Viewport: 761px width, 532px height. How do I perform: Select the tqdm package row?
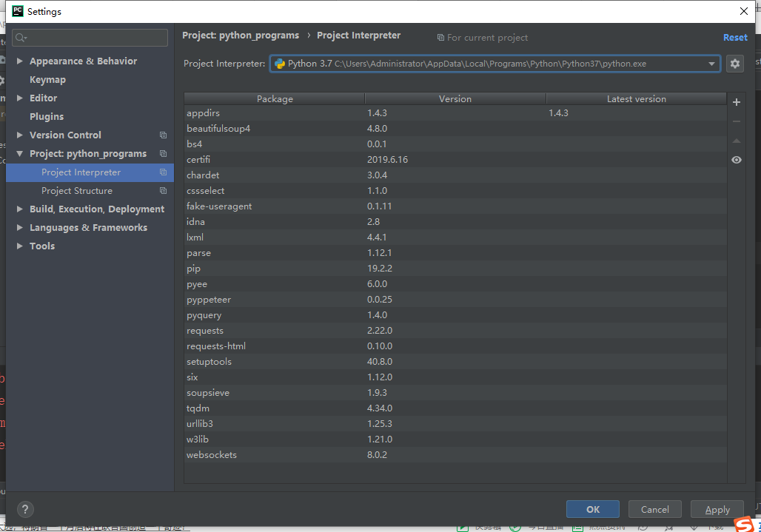coord(455,408)
